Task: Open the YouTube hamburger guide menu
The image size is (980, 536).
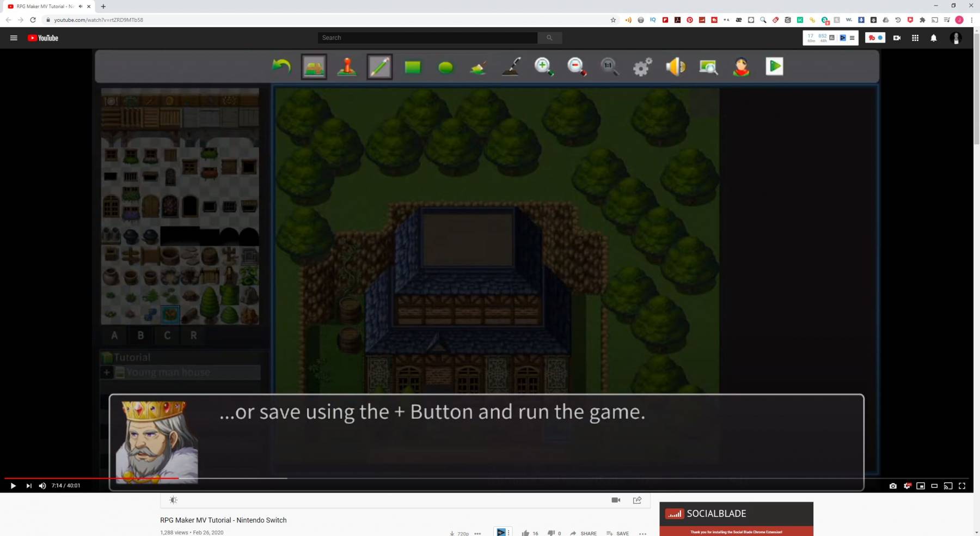Action: coord(14,38)
